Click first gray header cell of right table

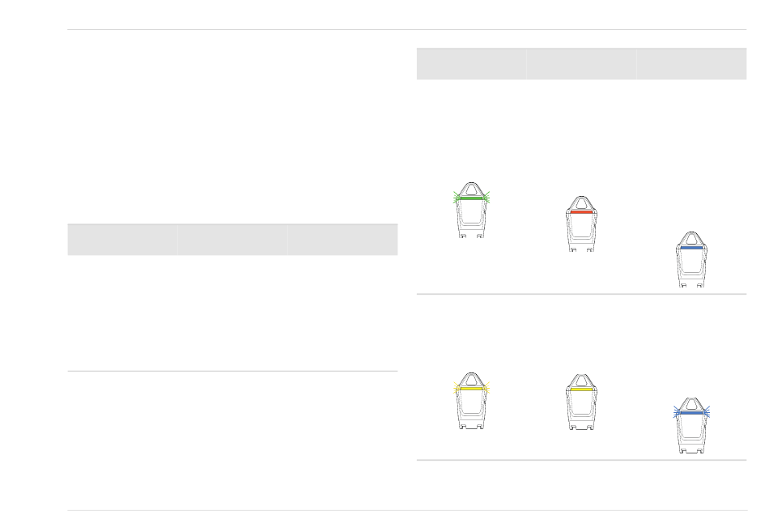coord(471,64)
